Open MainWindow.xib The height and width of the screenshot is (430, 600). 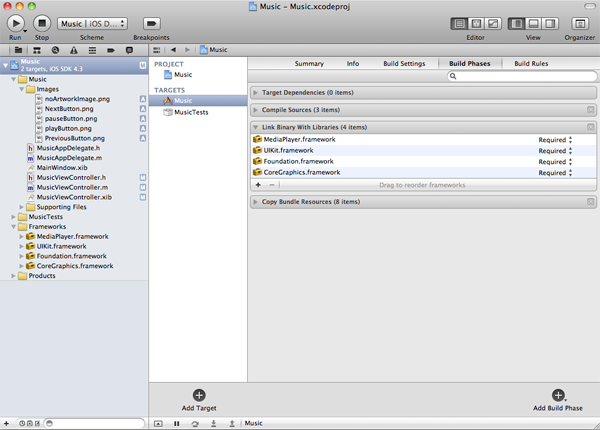point(62,168)
